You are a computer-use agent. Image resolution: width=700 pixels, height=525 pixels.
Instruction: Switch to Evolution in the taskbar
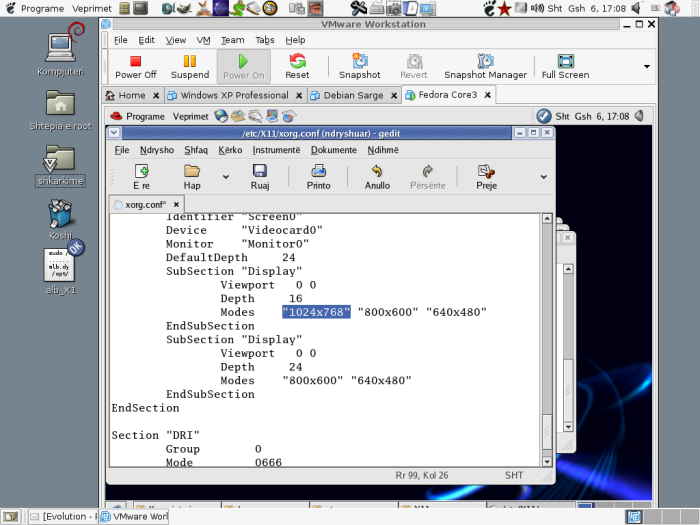coord(63,517)
